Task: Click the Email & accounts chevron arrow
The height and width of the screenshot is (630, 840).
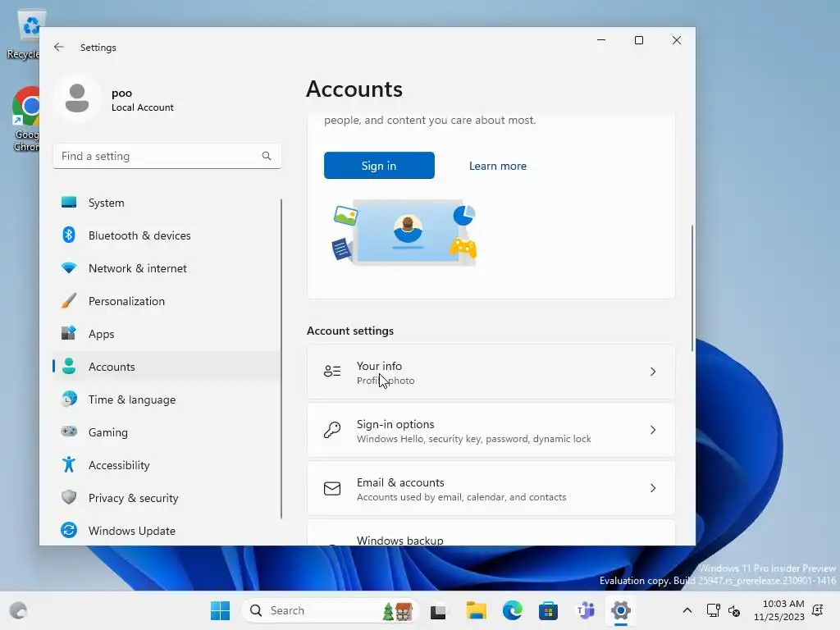Action: coord(653,488)
